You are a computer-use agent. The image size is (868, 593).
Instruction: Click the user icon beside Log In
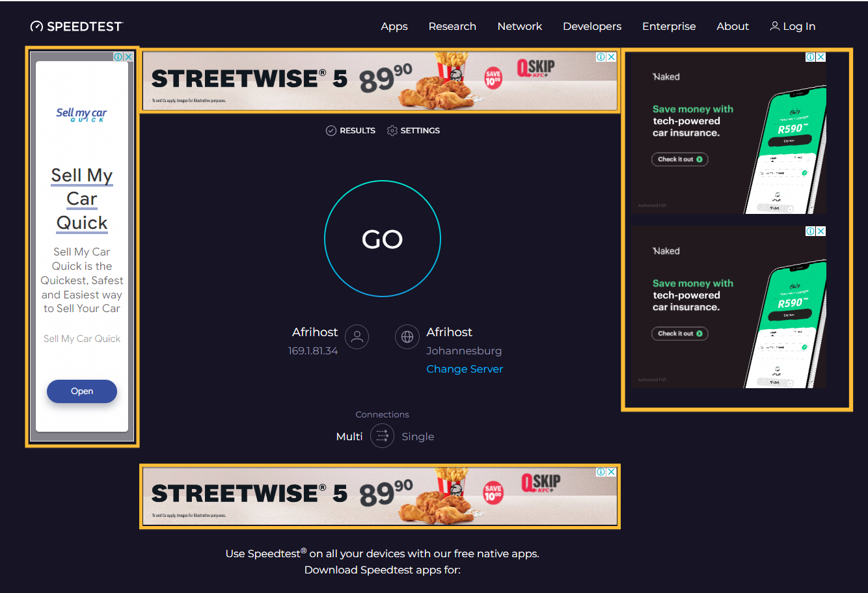(774, 26)
